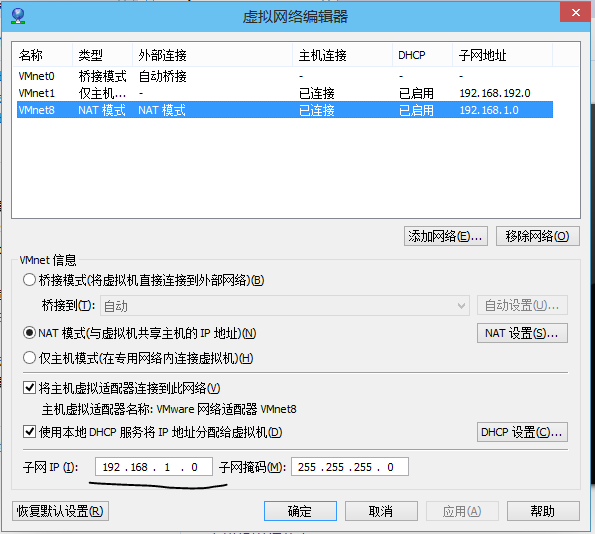Click 桥接模式 type cell of VMnet0

(102, 76)
